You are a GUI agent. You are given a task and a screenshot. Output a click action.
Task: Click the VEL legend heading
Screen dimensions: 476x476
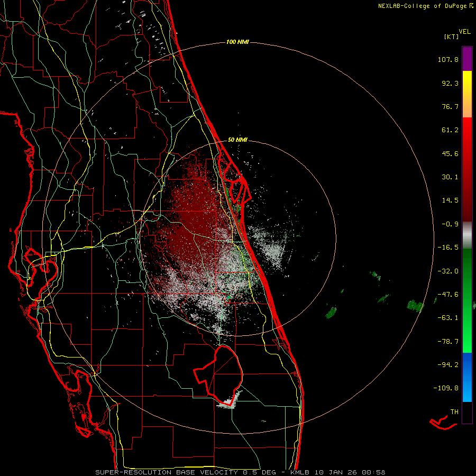[465, 32]
